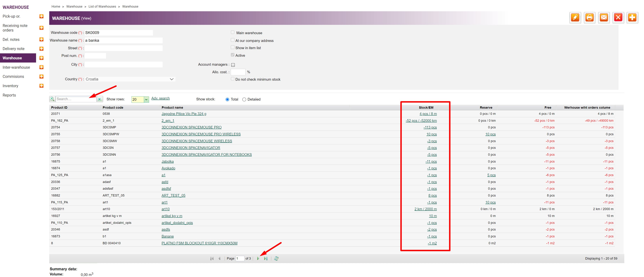
Task: Check Do not check minimum stock
Action: coord(232,79)
